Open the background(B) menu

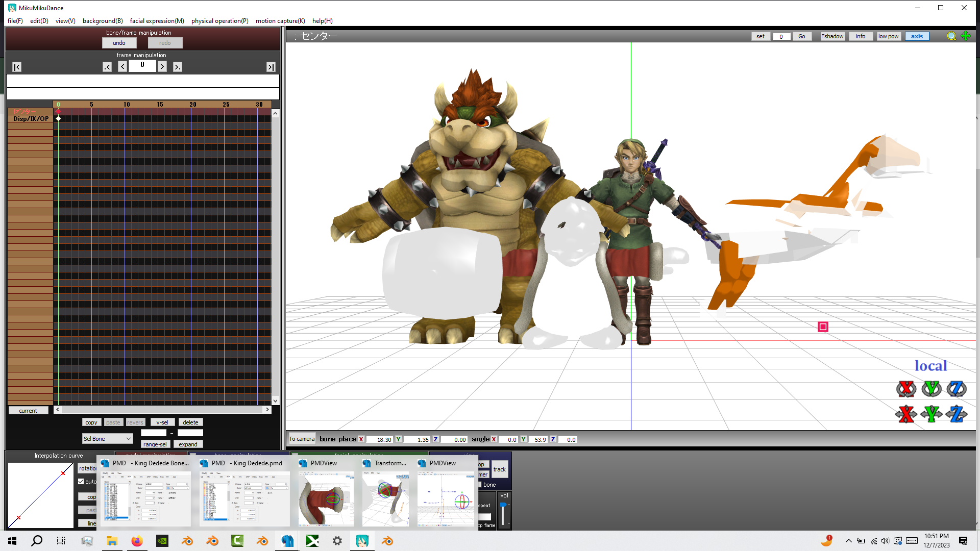(x=103, y=21)
